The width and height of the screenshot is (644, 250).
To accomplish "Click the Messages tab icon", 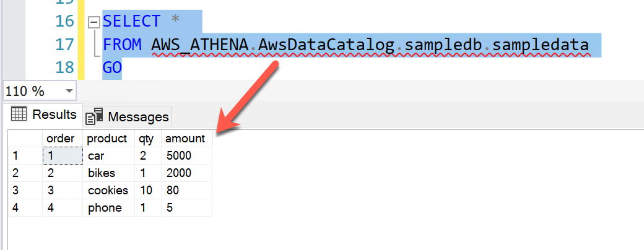I will click(x=94, y=116).
